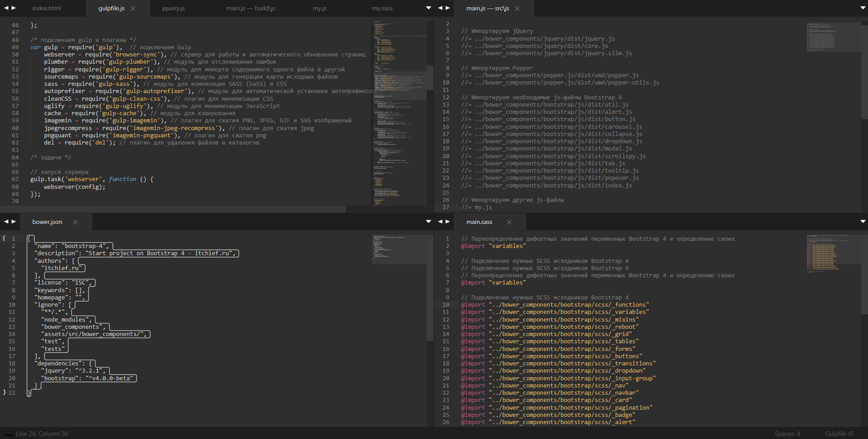This screenshot has width=868, height=439.
Task: Click line number 67 in gulpfile.js gutter
Action: (x=15, y=179)
